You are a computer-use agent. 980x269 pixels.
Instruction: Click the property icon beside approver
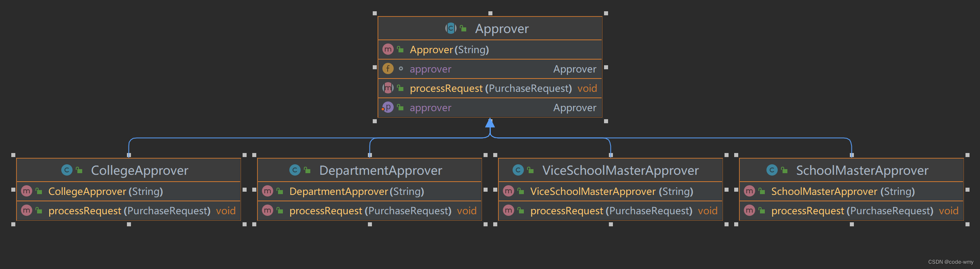coord(388,107)
